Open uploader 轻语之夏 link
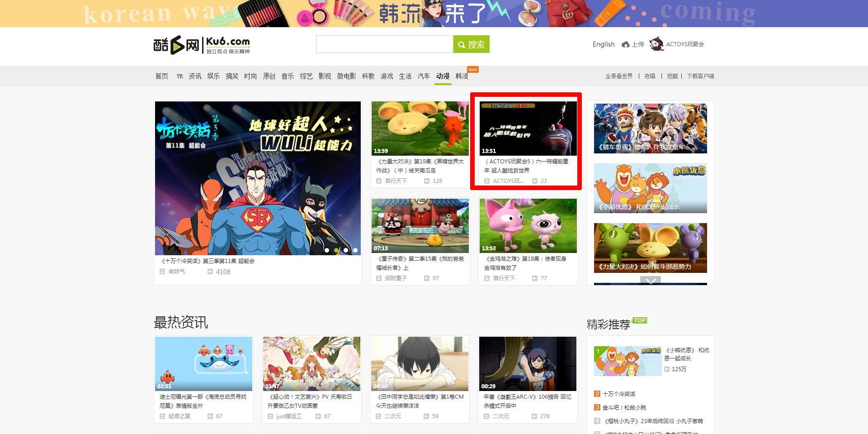Screen dimensions: 868x434 click(179, 416)
